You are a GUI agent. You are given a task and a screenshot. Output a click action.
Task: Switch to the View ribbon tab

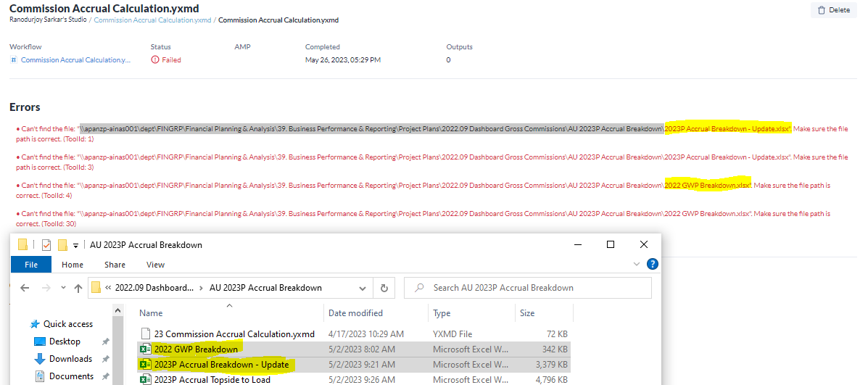(x=155, y=265)
